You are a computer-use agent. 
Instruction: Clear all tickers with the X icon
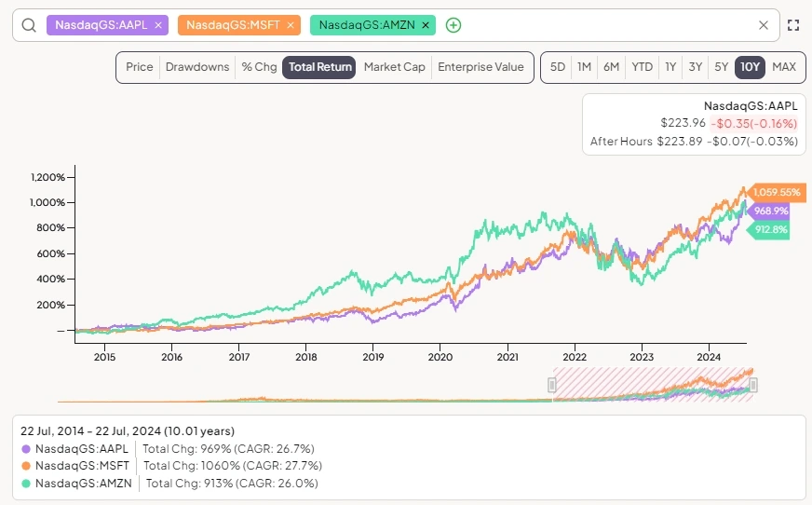point(764,25)
